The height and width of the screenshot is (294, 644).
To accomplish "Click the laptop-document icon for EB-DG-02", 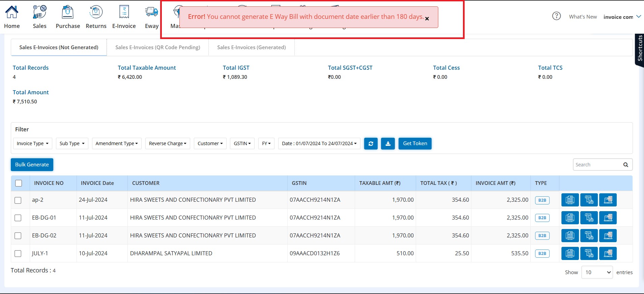I will tap(608, 235).
